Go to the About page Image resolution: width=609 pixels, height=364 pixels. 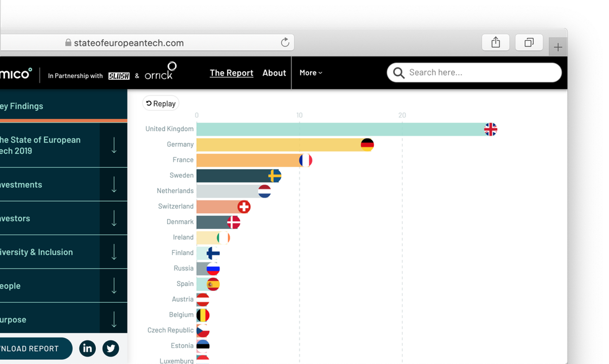(274, 72)
